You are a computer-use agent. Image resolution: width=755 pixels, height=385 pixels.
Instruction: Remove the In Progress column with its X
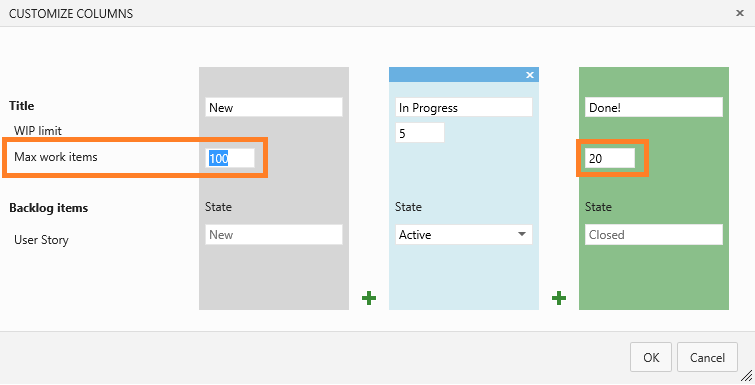pos(530,75)
